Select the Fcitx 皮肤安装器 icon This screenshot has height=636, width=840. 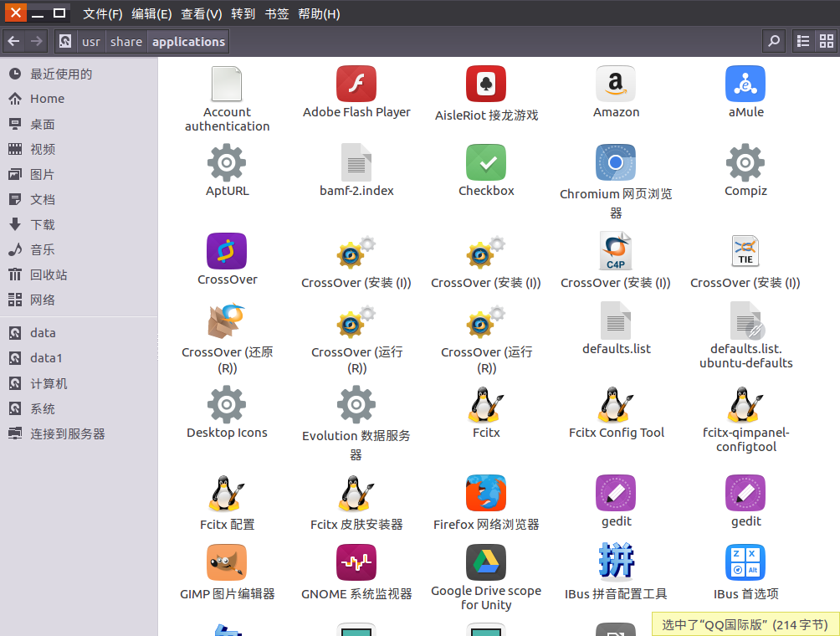coord(356,493)
